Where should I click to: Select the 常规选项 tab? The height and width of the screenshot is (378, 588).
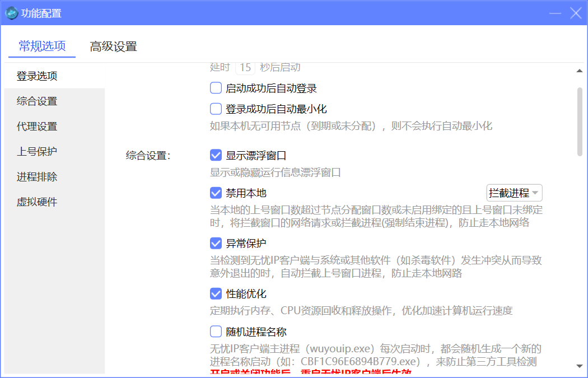[42, 46]
